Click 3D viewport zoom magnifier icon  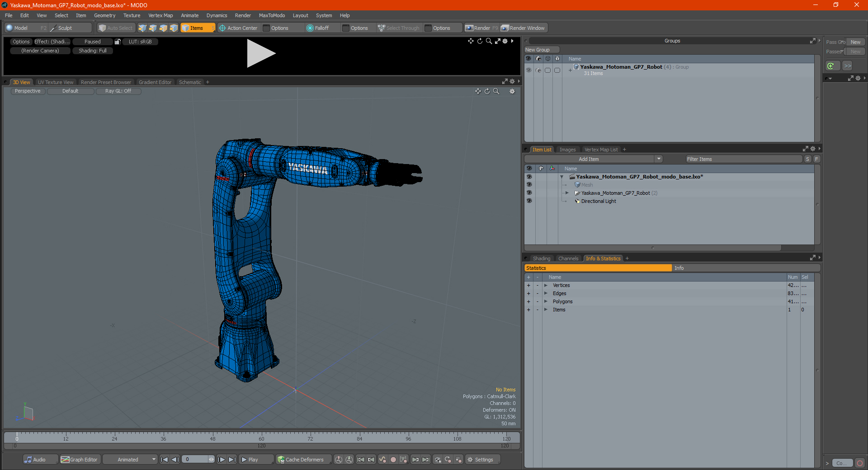496,91
